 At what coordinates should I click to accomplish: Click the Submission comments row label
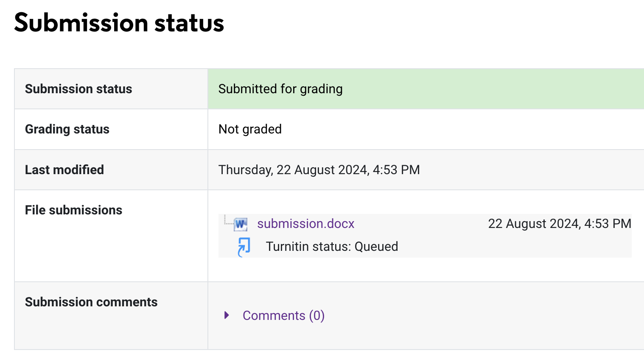click(x=91, y=302)
